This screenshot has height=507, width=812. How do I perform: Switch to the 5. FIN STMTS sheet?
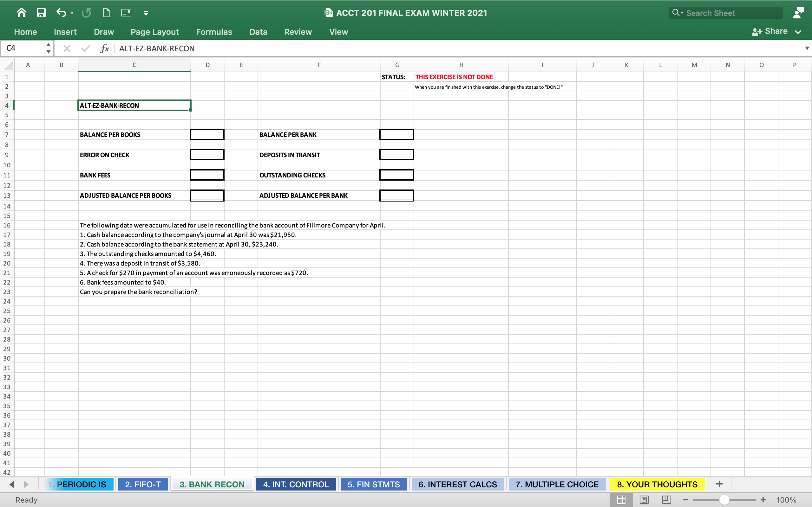pyautogui.click(x=373, y=484)
